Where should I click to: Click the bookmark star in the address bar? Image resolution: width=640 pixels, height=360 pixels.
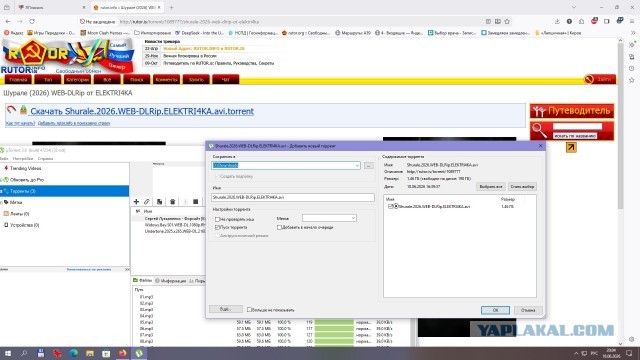point(507,21)
